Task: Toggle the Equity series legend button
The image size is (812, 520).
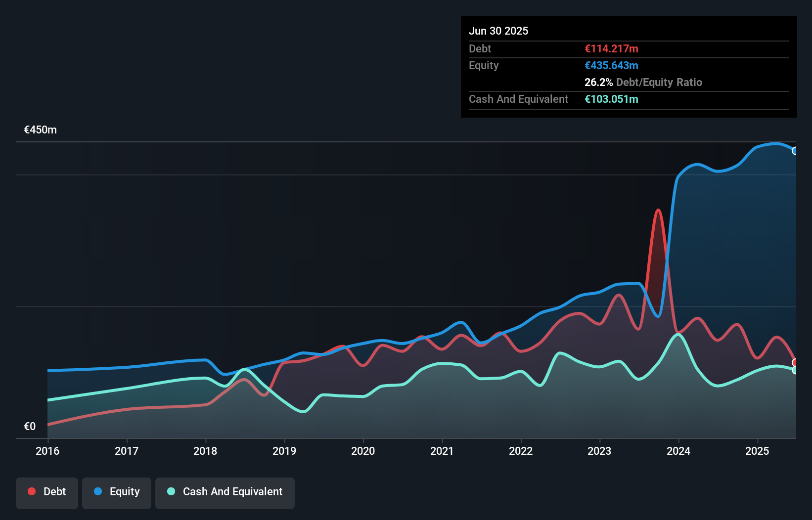Action: click(x=117, y=492)
